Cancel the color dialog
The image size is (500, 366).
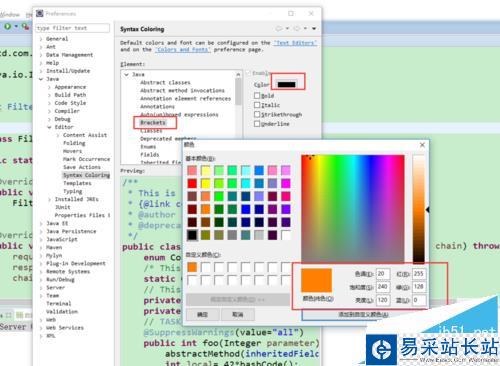click(x=238, y=314)
